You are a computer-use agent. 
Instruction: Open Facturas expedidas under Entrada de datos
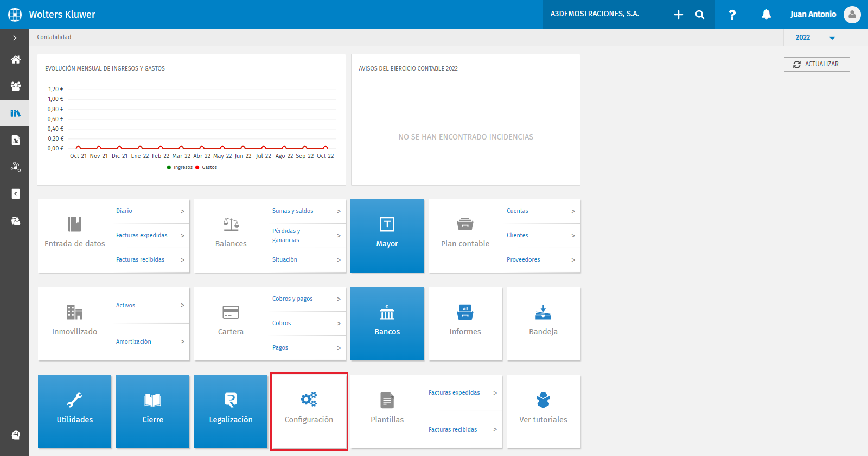tap(142, 235)
